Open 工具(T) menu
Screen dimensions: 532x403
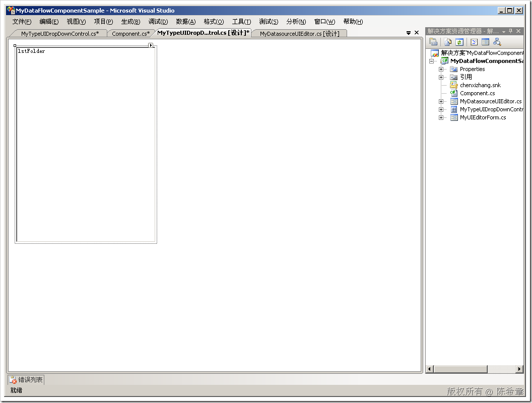pos(241,22)
